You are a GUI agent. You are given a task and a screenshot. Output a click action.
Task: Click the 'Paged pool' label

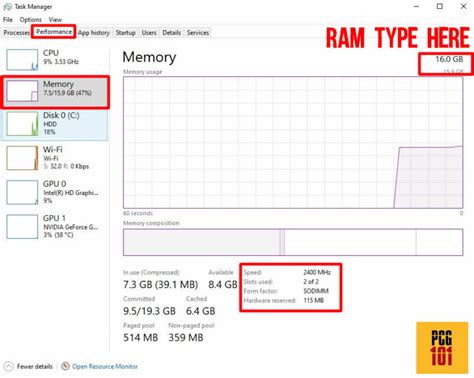coord(139,325)
